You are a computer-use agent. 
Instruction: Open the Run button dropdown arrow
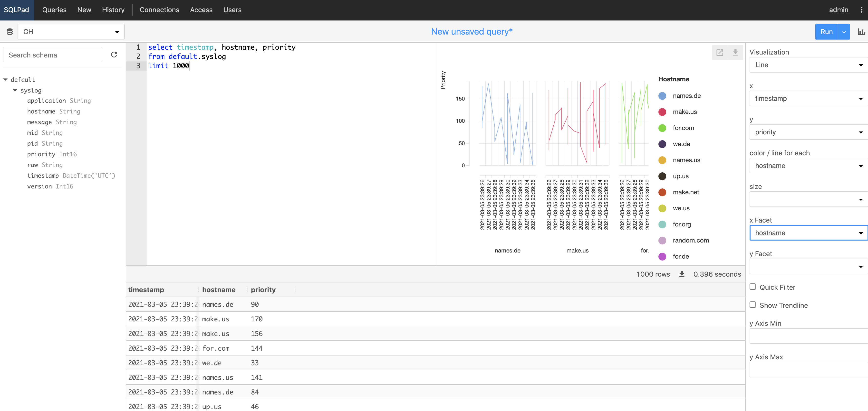(844, 32)
